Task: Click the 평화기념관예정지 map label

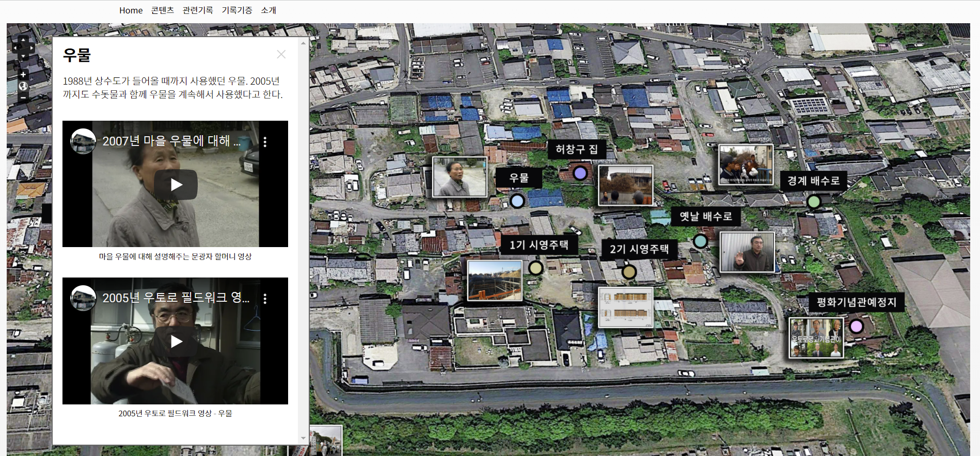Action: [x=856, y=302]
